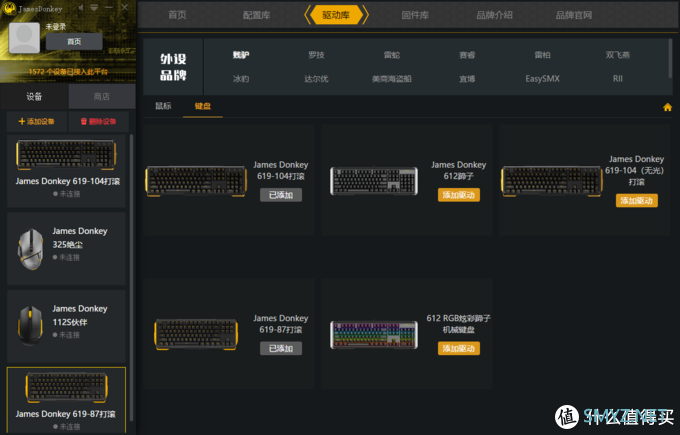Click the 首页 button beside the avatar
Image resolution: width=680 pixels, height=435 pixels.
click(74, 41)
